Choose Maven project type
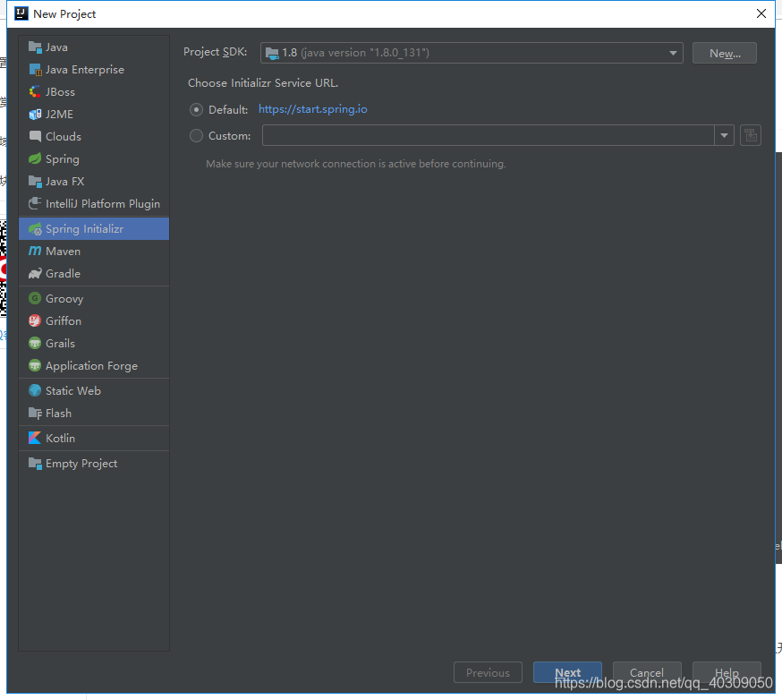The height and width of the screenshot is (700, 782). point(94,251)
